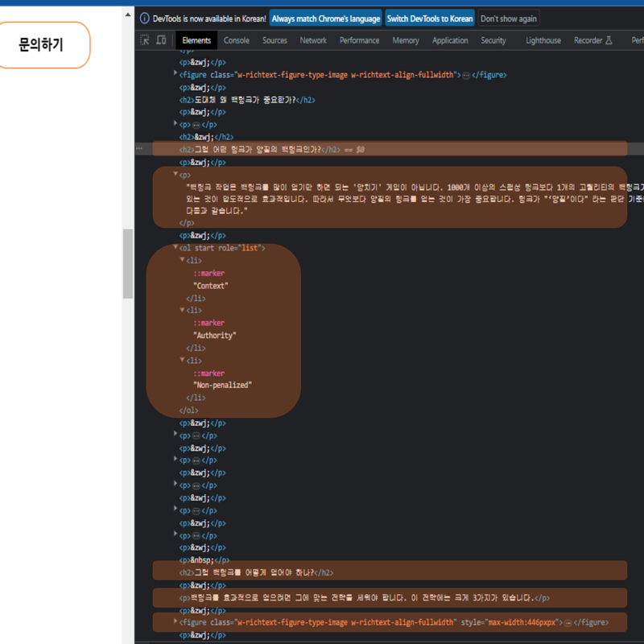Click the role="list" attribute on the ol
Image resolution: width=644 pixels, height=644 pixels.
(x=238, y=248)
